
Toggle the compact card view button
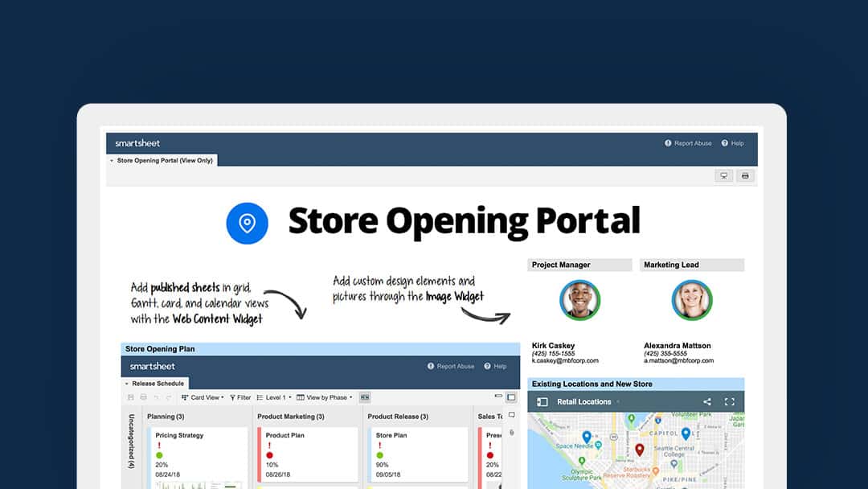tap(365, 397)
